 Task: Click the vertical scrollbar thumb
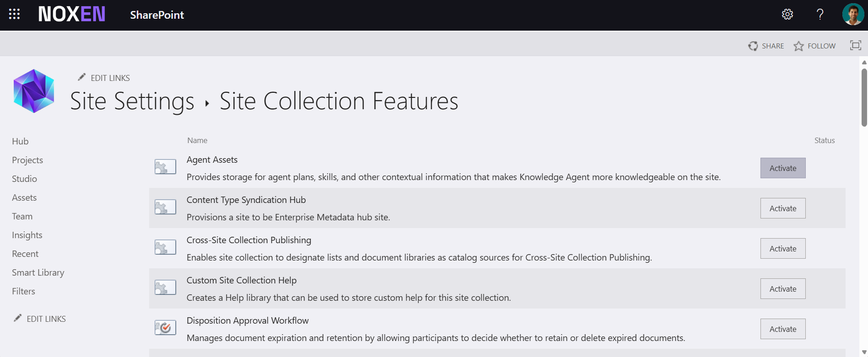(864, 97)
